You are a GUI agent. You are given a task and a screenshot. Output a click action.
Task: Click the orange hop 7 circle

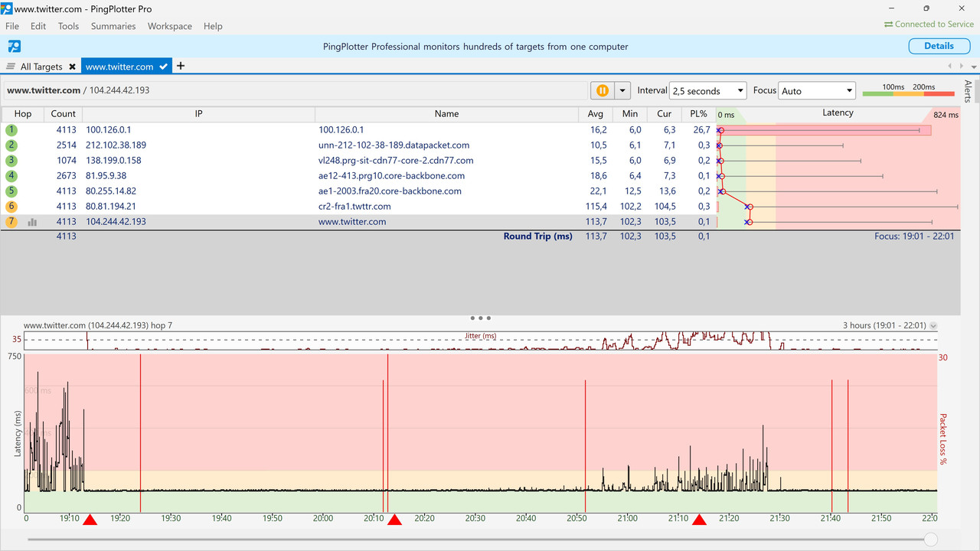point(11,222)
